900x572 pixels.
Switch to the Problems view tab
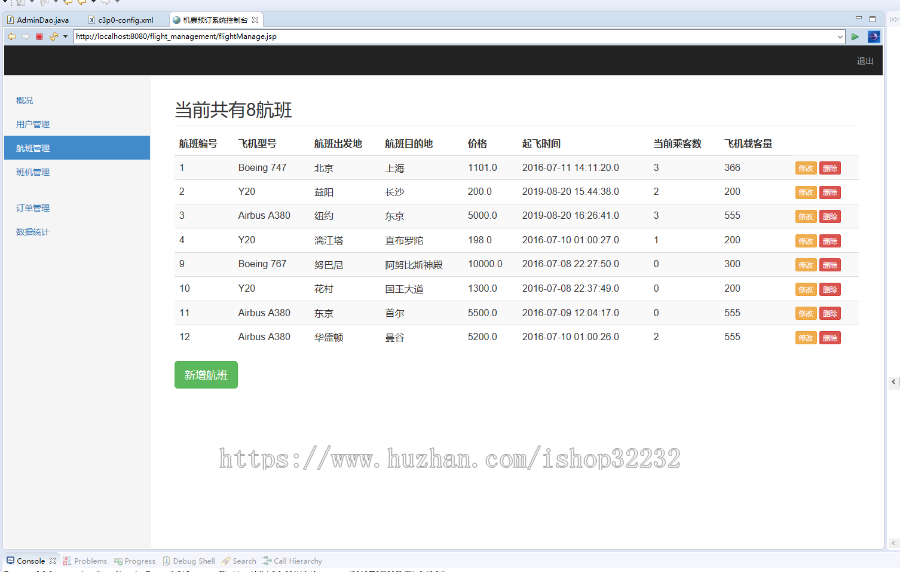click(85, 561)
